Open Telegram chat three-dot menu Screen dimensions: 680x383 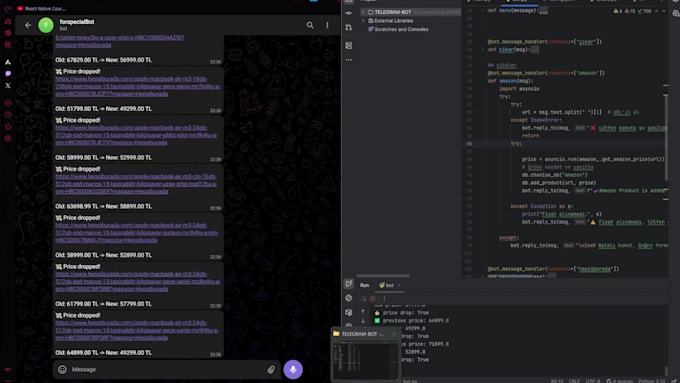pyautogui.click(x=327, y=25)
